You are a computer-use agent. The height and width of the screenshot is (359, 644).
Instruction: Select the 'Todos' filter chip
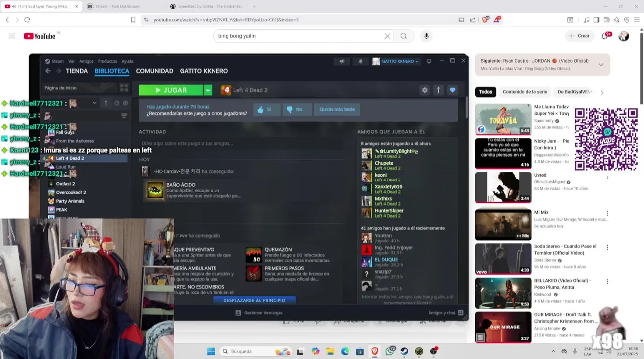coord(485,92)
